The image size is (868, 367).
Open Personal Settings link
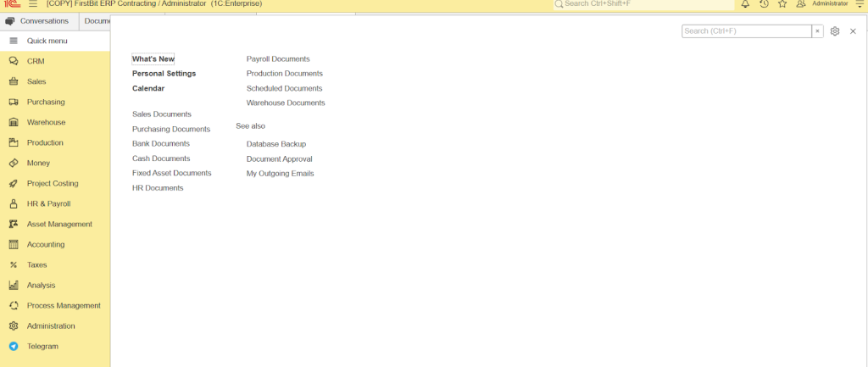164,74
